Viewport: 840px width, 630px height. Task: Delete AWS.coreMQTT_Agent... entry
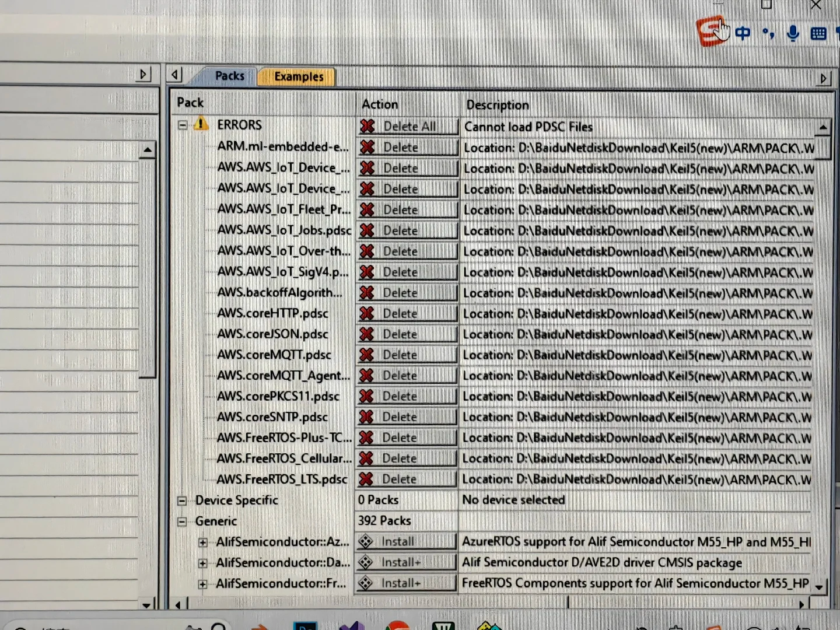point(407,375)
